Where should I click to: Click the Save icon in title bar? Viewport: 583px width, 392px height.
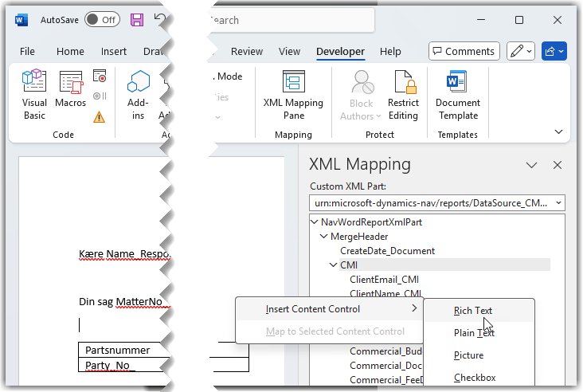137,20
